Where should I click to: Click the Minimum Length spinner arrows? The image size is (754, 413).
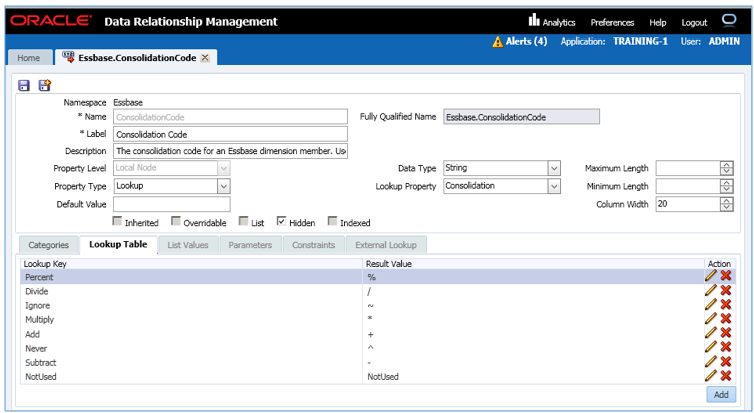click(x=727, y=186)
